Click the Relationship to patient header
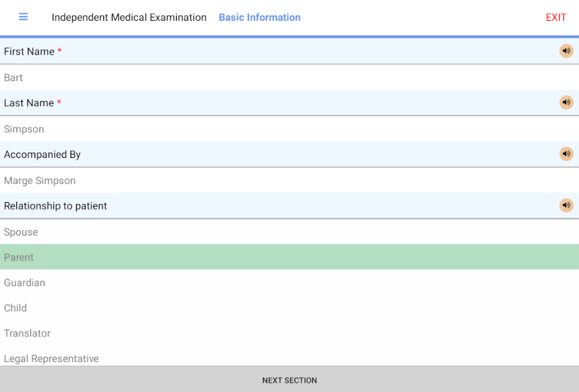 click(56, 206)
